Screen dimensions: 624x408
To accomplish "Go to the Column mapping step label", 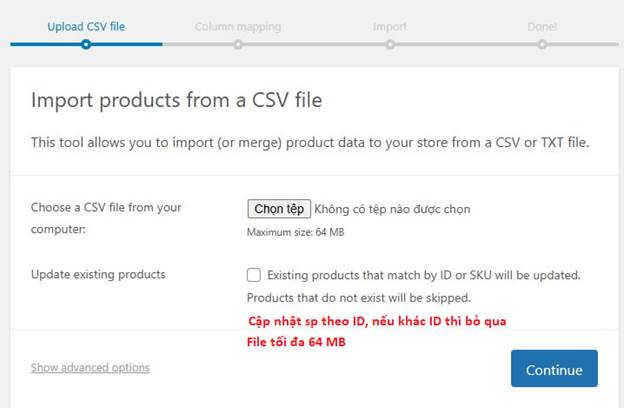I will (x=238, y=26).
